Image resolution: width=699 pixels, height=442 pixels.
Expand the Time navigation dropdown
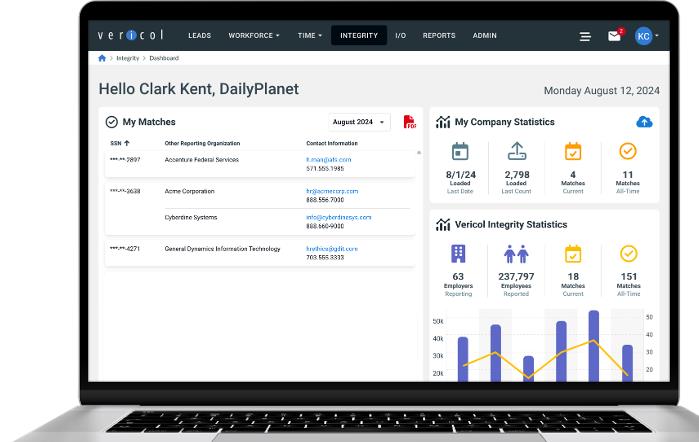tap(310, 36)
